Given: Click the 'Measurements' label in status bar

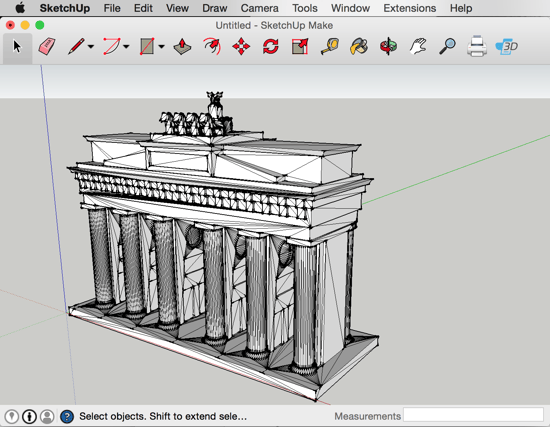Looking at the screenshot, I should [x=367, y=416].
